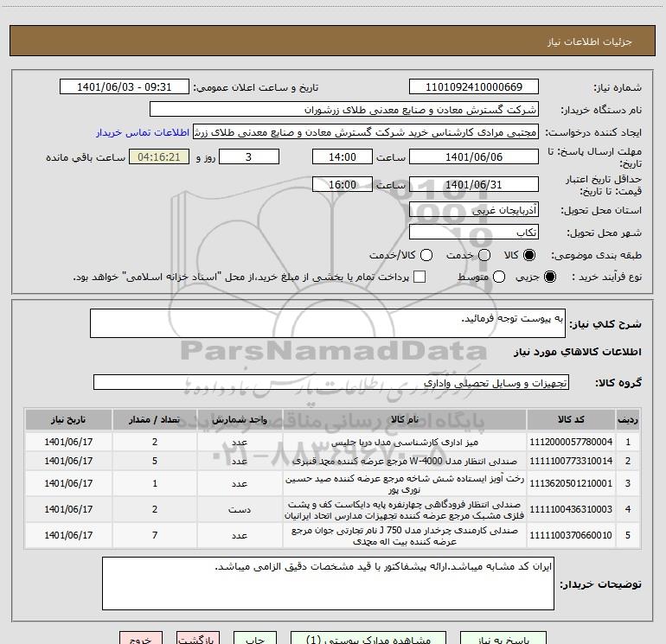This screenshot has height=644, width=666.
Task: Click the request creator field مجتبی مرادی
Action: (x=366, y=132)
